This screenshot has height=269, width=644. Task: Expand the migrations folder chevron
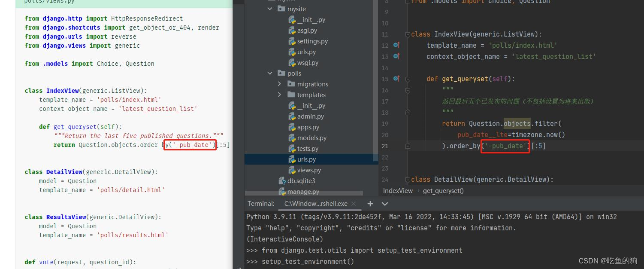(x=279, y=84)
